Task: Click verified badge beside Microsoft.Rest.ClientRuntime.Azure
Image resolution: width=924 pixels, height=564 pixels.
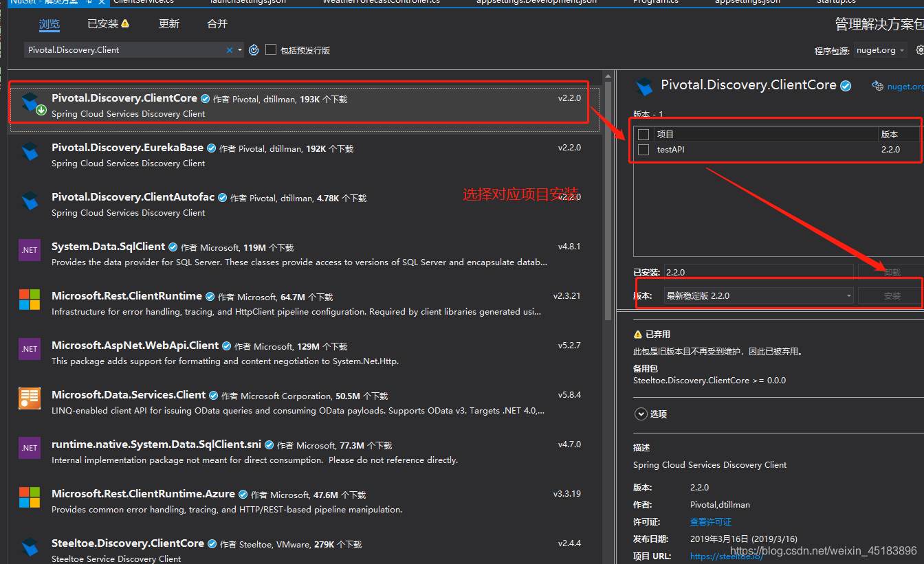Action: pos(243,494)
